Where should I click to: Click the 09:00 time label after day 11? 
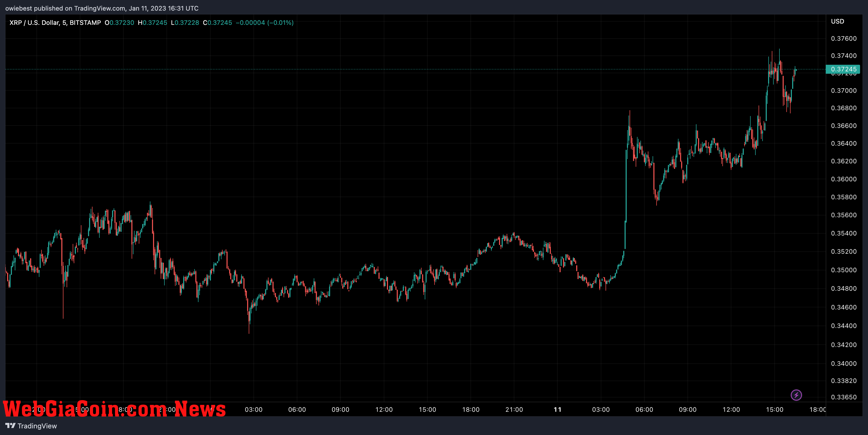pos(688,409)
